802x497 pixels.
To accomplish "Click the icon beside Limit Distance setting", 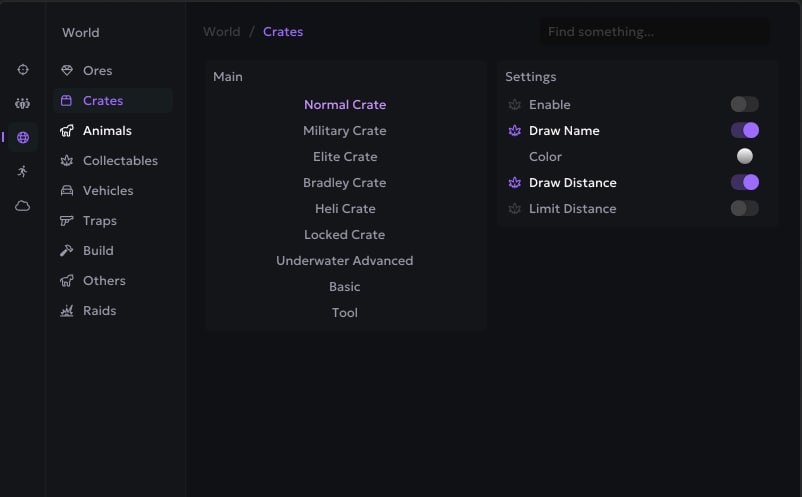I will pos(515,209).
